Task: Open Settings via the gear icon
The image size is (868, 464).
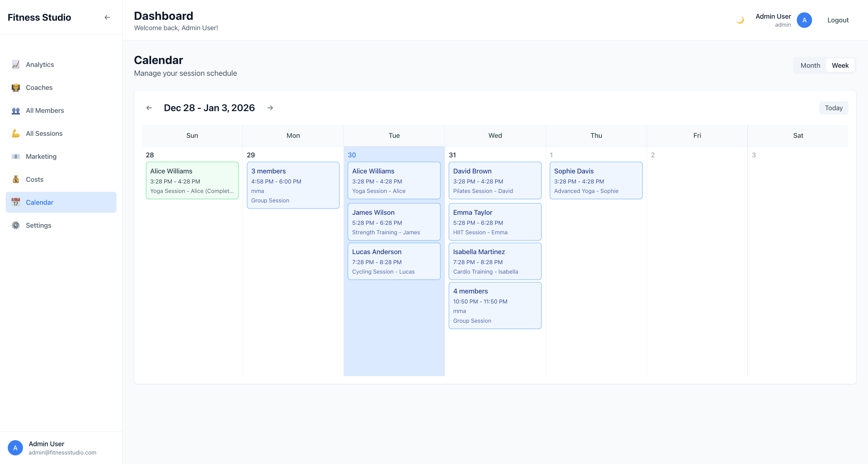Action: tap(16, 225)
